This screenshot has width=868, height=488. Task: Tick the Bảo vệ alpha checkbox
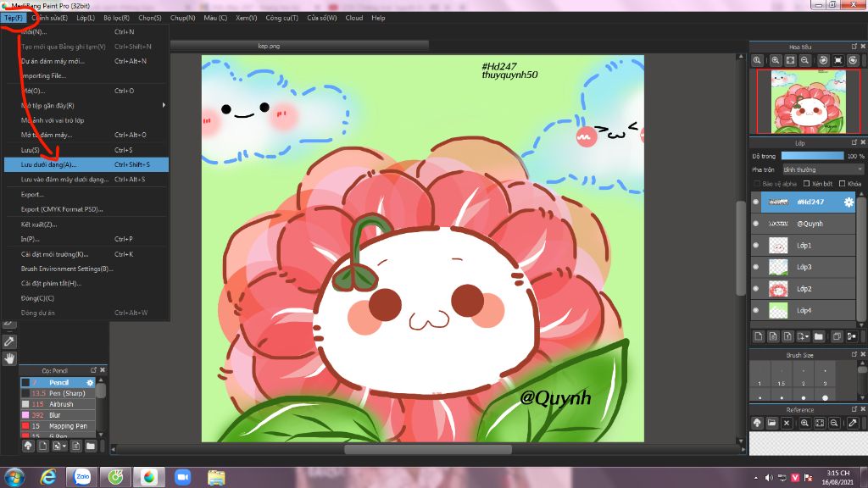coord(757,184)
